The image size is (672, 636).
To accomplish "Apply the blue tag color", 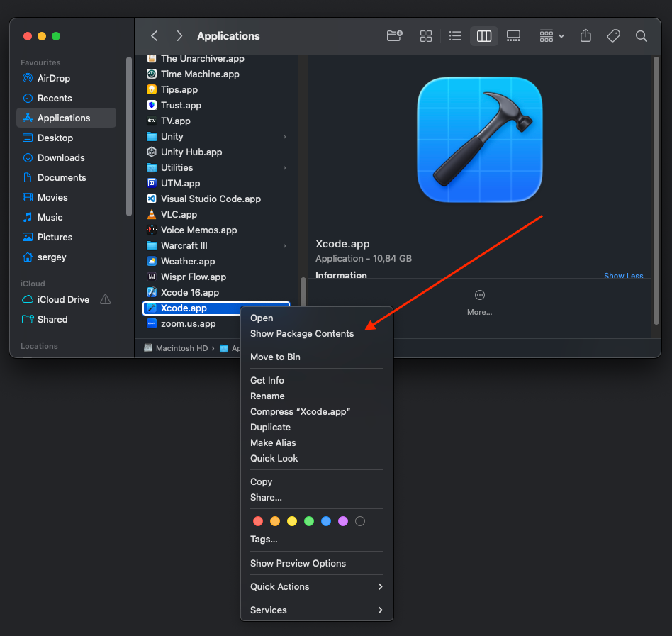I will 326,521.
